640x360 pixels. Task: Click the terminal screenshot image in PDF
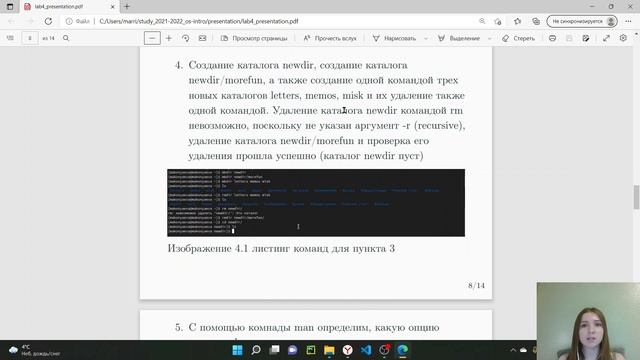pos(316,203)
